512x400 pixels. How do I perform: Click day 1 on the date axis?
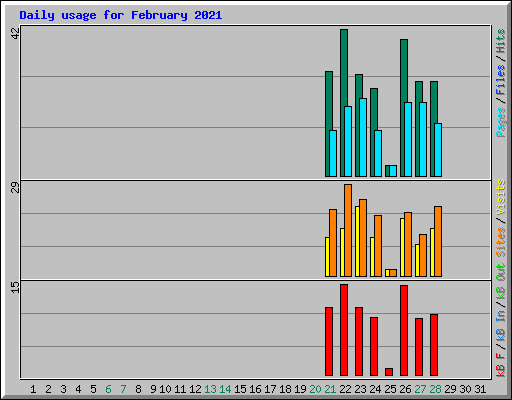tap(33, 389)
